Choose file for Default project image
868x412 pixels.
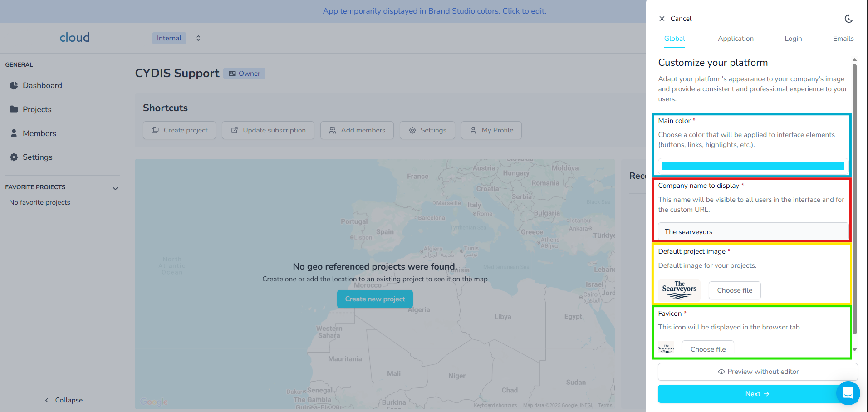point(735,290)
